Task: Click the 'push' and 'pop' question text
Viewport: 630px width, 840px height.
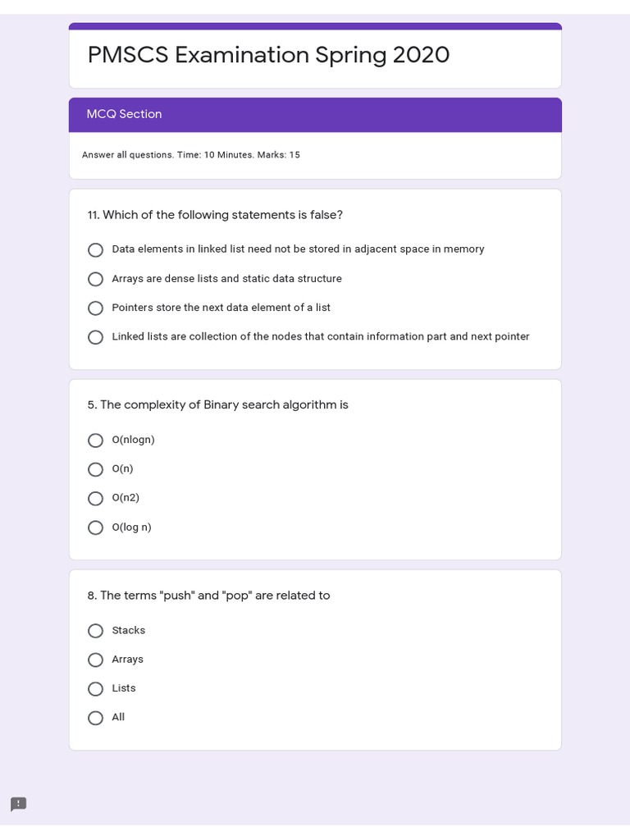Action: 208,596
